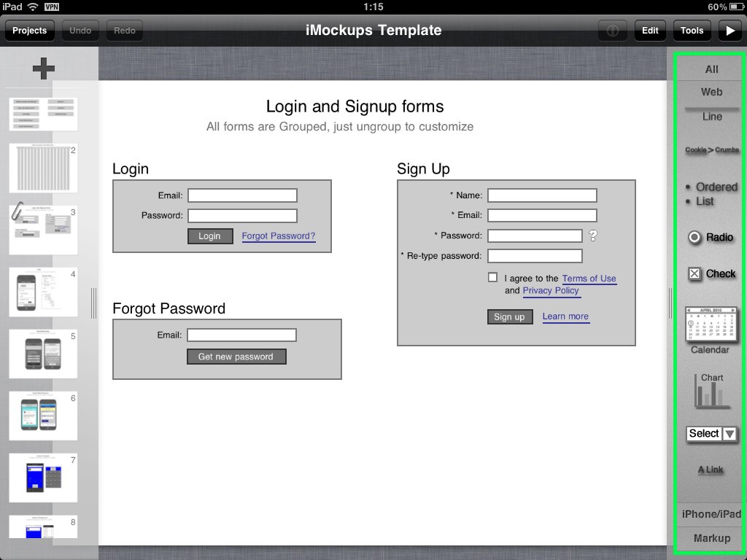Select the Check box widget
This screenshot has height=560, width=747.
pos(711,273)
